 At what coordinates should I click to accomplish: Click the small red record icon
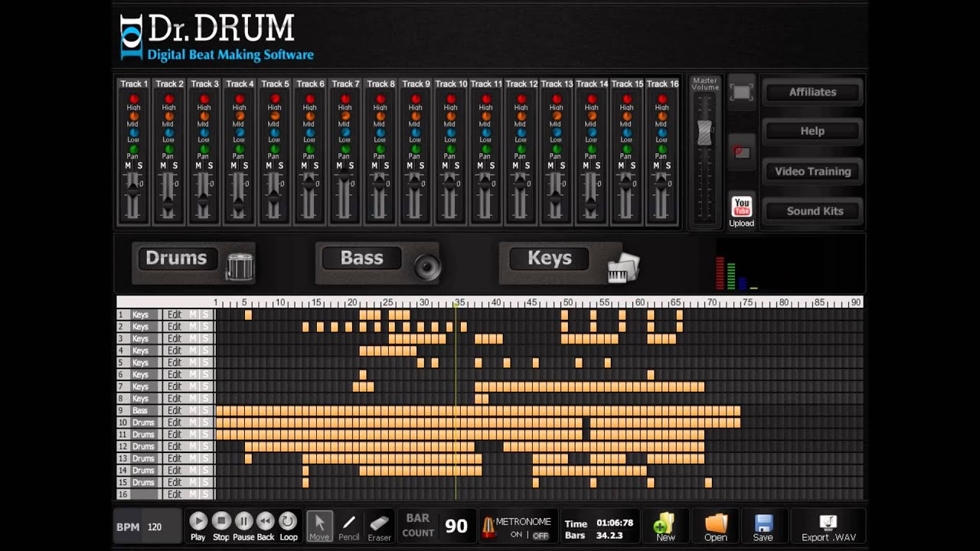click(x=741, y=152)
